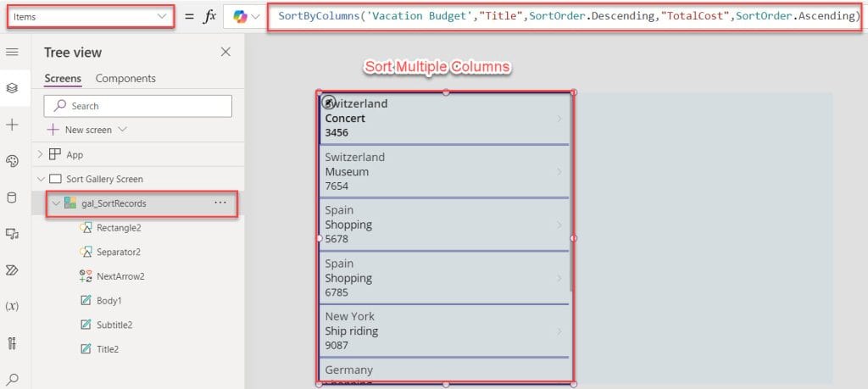This screenshot has height=389, width=868.
Task: Switch to the Components tab
Action: click(125, 79)
